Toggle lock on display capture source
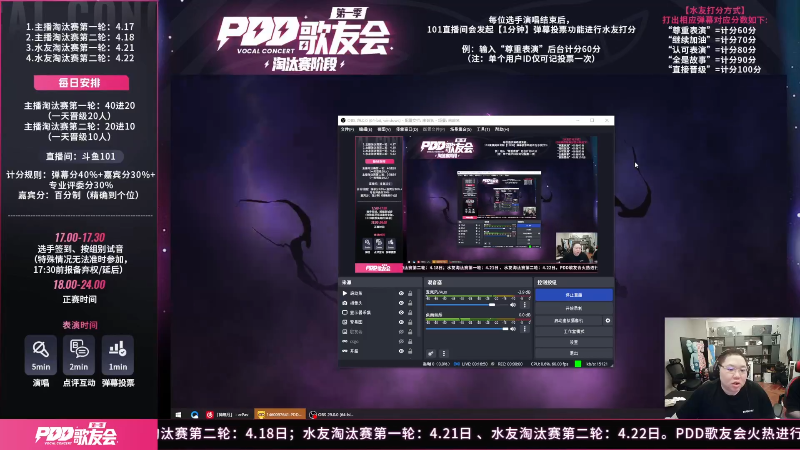Viewport: 800px width, 450px height. [x=410, y=312]
